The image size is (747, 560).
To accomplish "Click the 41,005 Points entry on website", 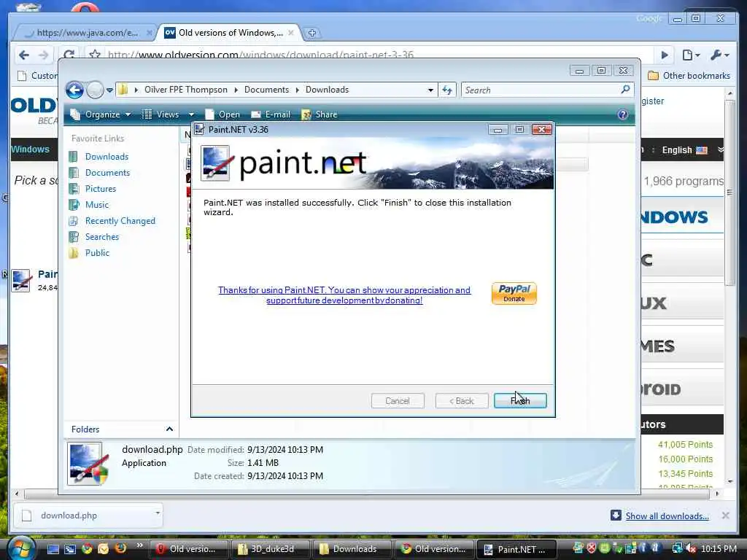I will (686, 444).
